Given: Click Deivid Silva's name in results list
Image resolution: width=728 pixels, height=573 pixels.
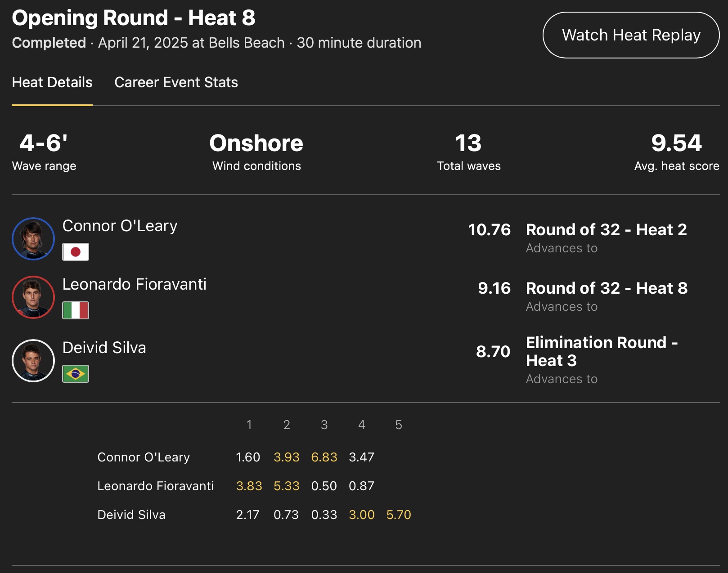Looking at the screenshot, I should 104,348.
